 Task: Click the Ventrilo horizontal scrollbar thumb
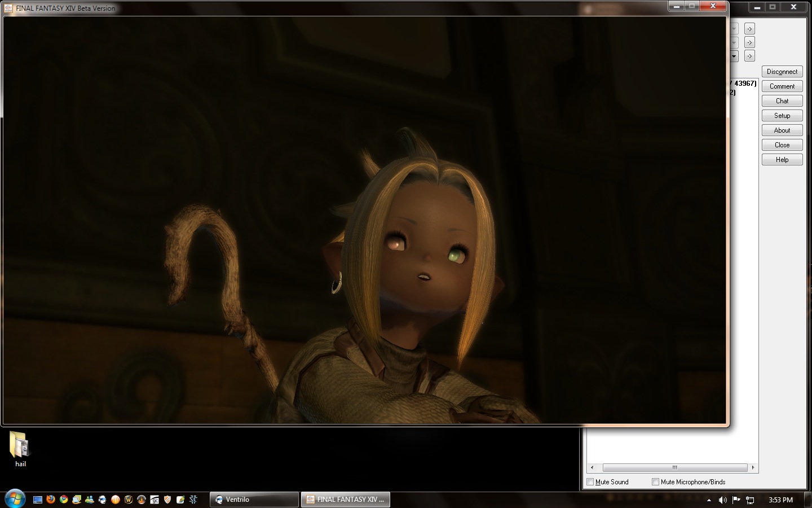coord(674,467)
